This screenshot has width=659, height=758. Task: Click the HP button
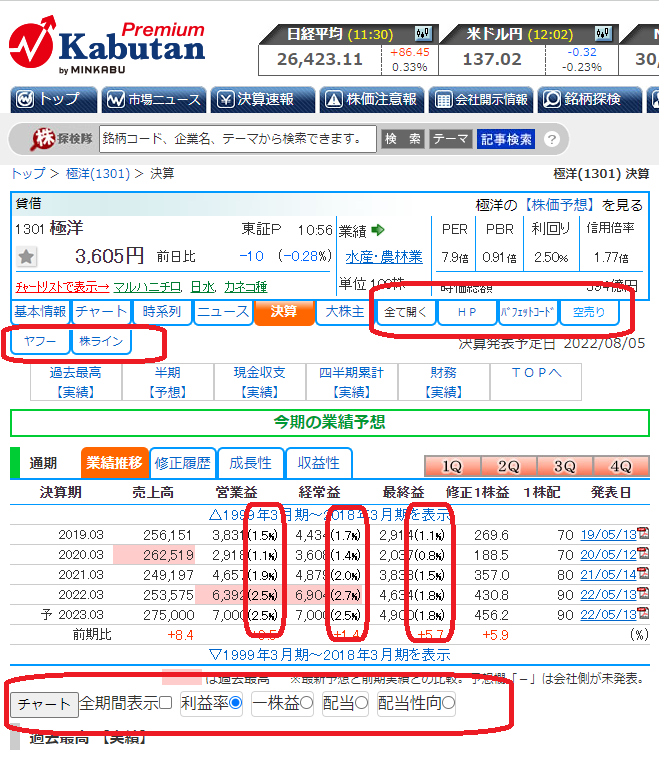click(467, 312)
